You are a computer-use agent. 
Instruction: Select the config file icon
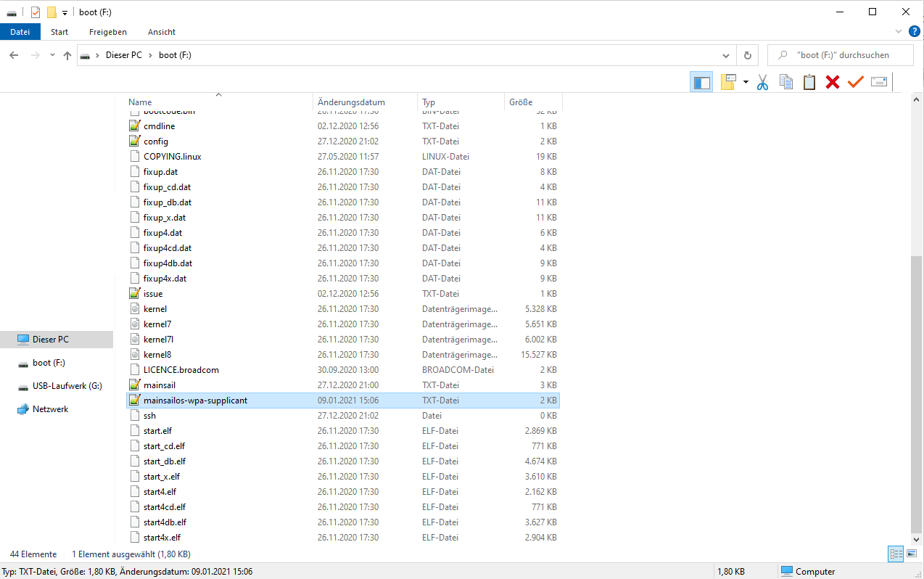pyautogui.click(x=134, y=141)
